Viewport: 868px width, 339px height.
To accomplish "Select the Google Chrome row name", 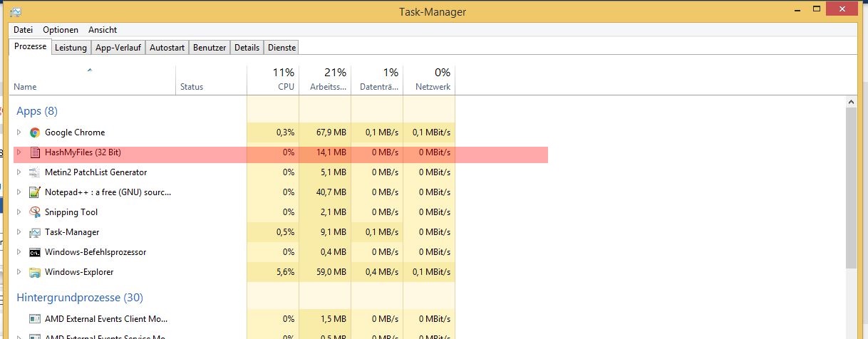I will [x=75, y=132].
